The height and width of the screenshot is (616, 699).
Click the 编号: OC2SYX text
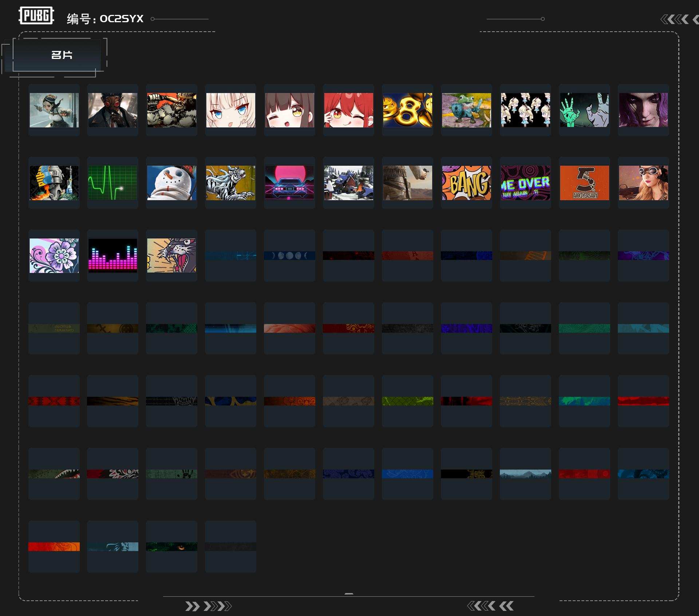pos(105,19)
